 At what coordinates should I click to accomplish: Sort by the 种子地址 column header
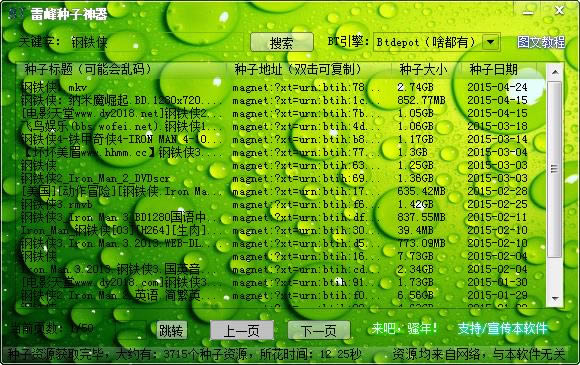coord(309,70)
